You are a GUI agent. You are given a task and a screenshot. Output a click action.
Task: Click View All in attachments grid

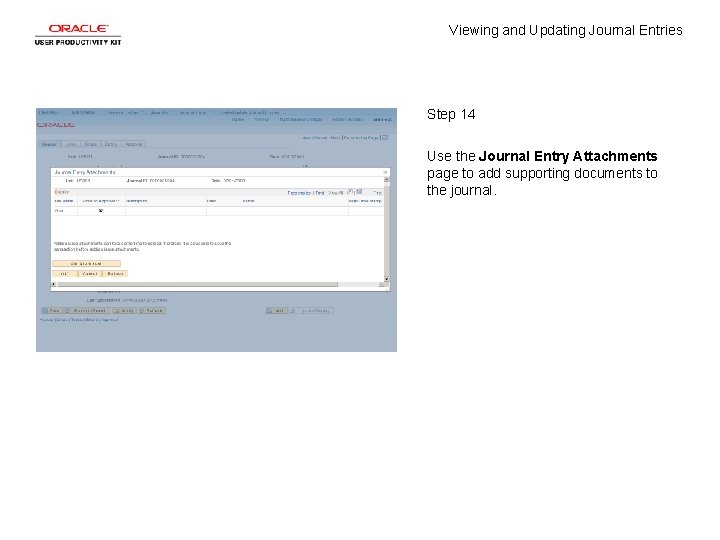336,193
